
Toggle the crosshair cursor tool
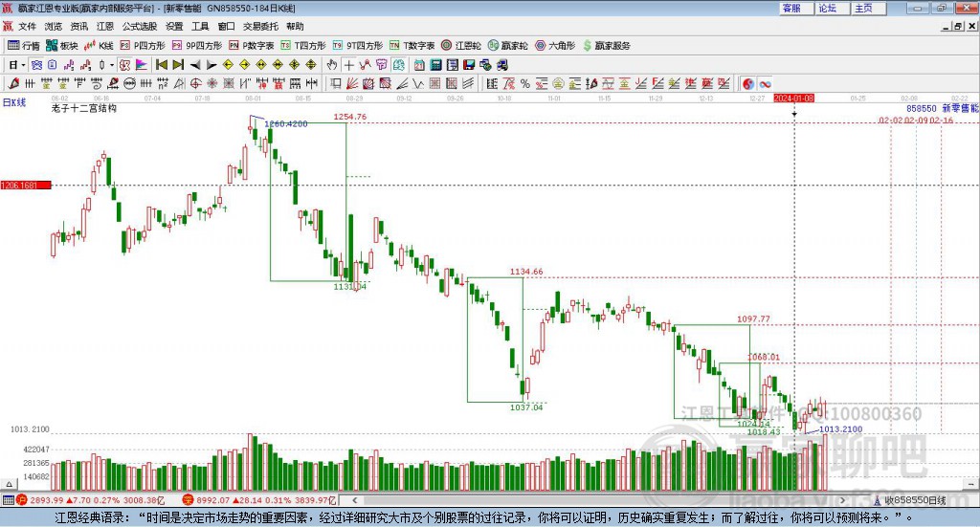pos(348,65)
